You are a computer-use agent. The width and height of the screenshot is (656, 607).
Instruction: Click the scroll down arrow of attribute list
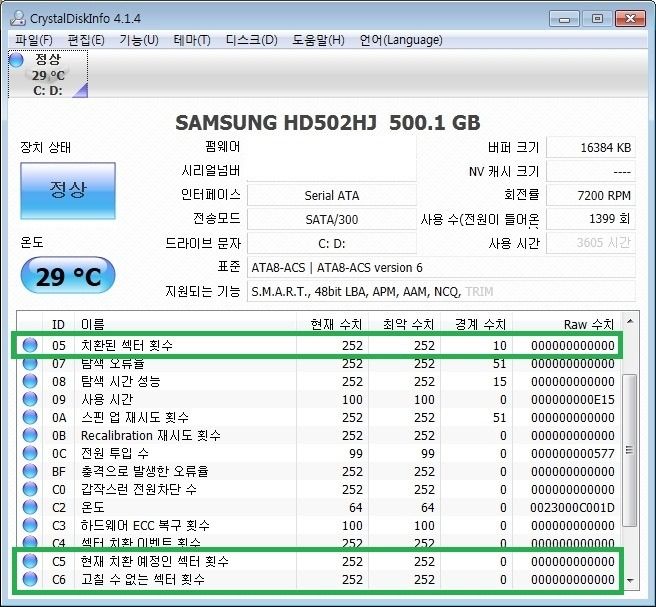[630, 580]
